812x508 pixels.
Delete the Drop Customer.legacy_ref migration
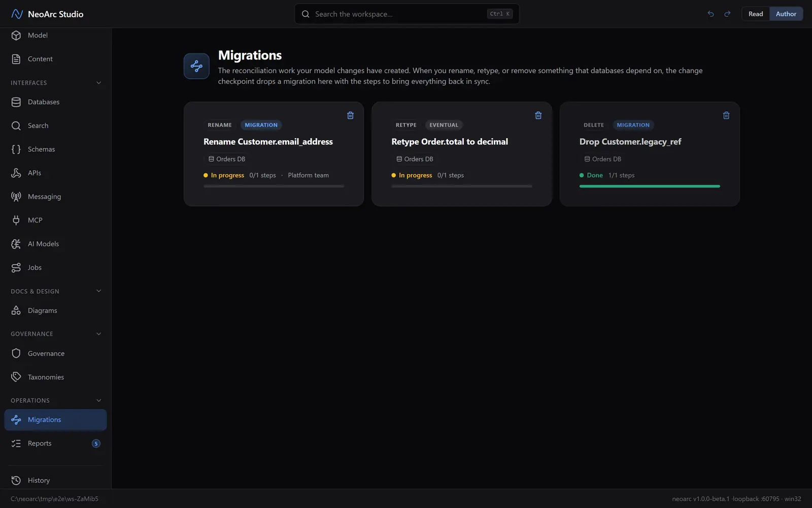726,115
